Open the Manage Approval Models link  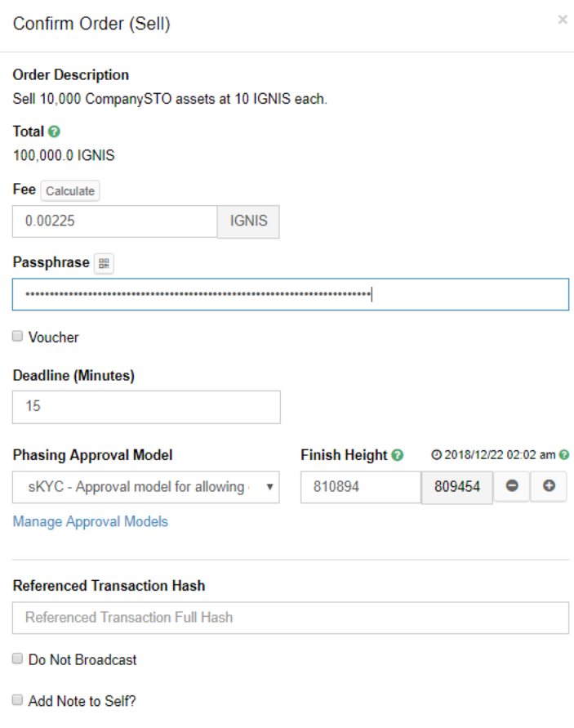coord(91,521)
